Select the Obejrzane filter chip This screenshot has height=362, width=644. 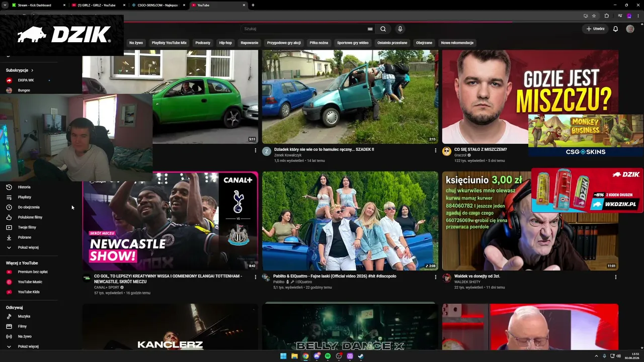point(424,43)
